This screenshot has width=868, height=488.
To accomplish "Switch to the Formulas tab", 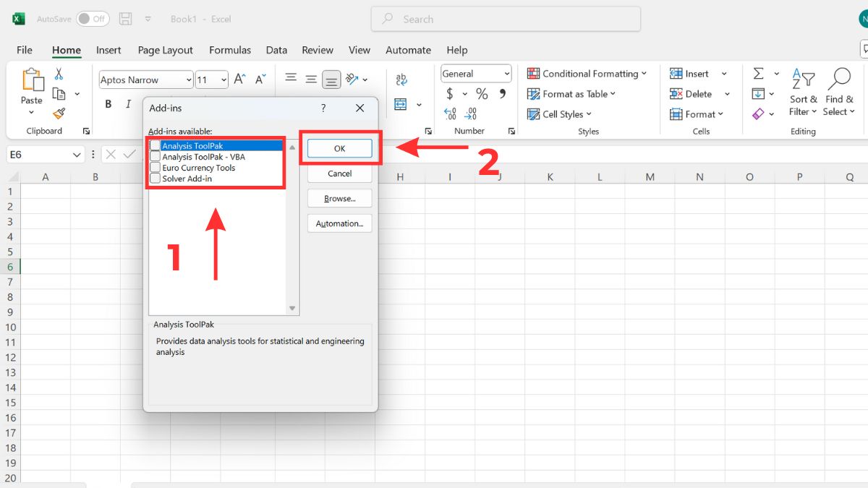I will 230,50.
